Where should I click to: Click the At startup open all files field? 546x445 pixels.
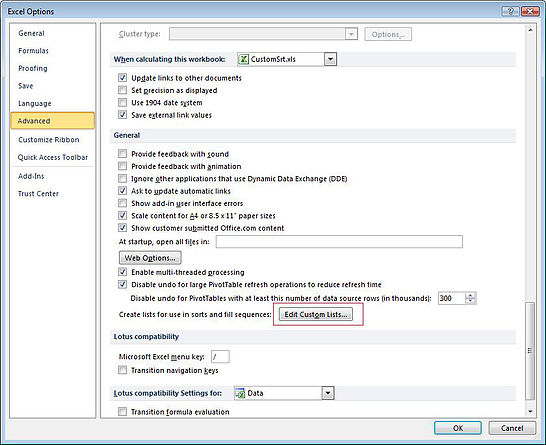pos(339,242)
